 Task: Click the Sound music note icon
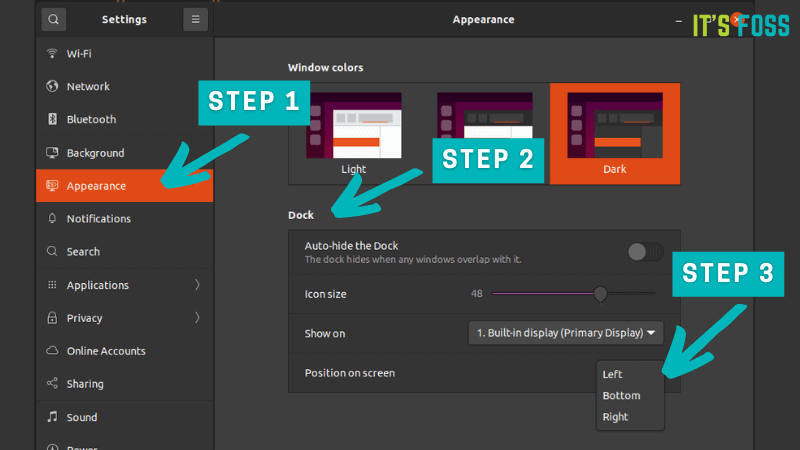pos(52,417)
